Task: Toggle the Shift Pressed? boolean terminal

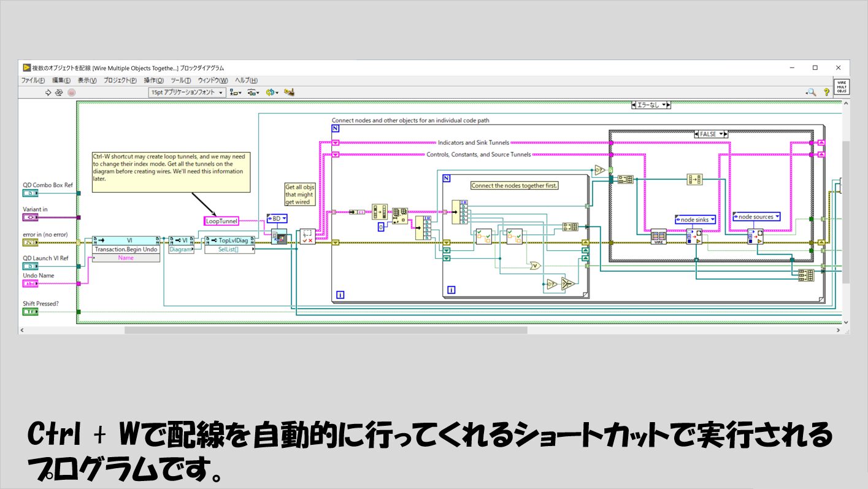Action: [x=30, y=312]
